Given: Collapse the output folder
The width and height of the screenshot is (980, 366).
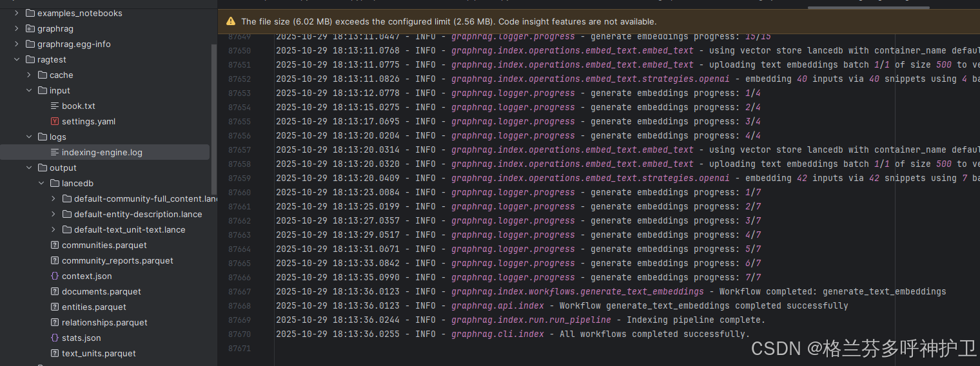Looking at the screenshot, I should pos(29,168).
